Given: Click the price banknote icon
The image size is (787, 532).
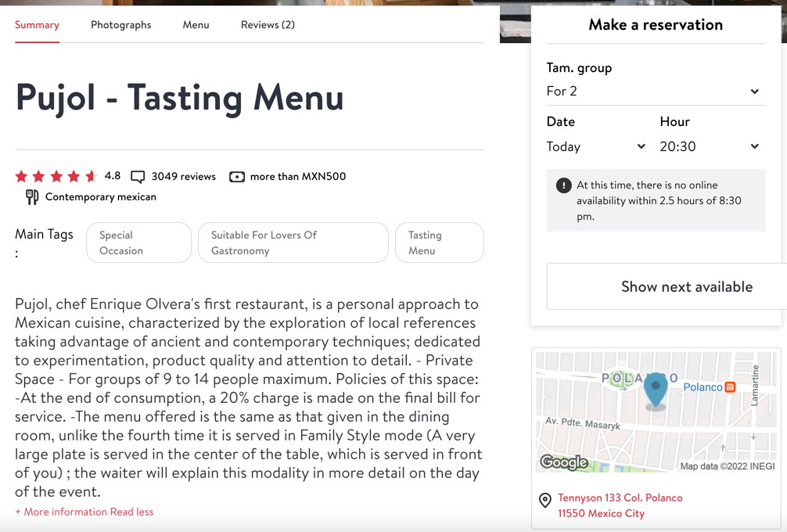Looking at the screenshot, I should click(237, 177).
